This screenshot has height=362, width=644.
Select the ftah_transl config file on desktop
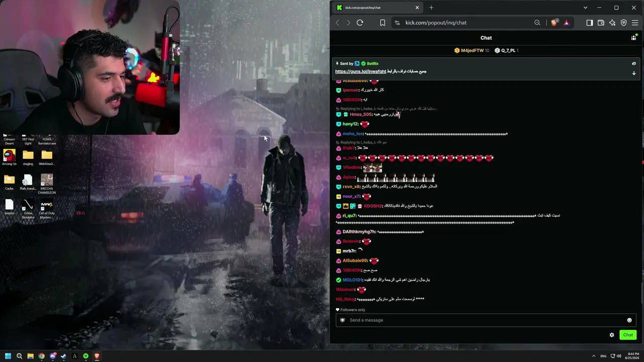pos(28,182)
